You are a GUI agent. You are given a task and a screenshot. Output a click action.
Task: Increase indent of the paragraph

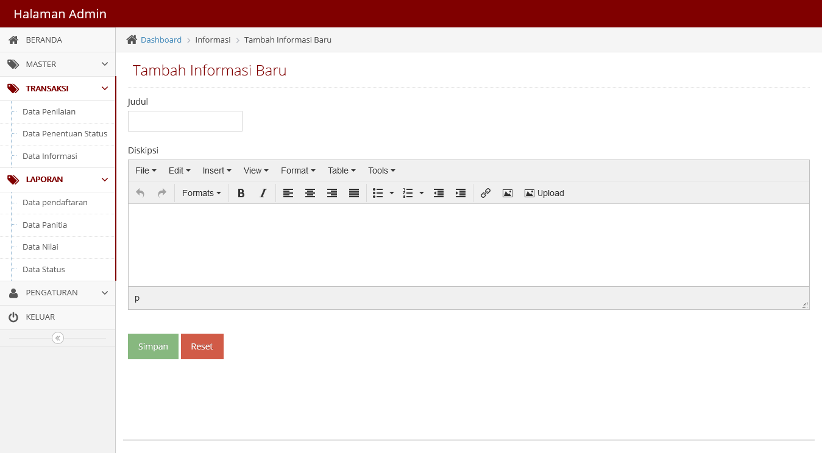[x=461, y=193]
